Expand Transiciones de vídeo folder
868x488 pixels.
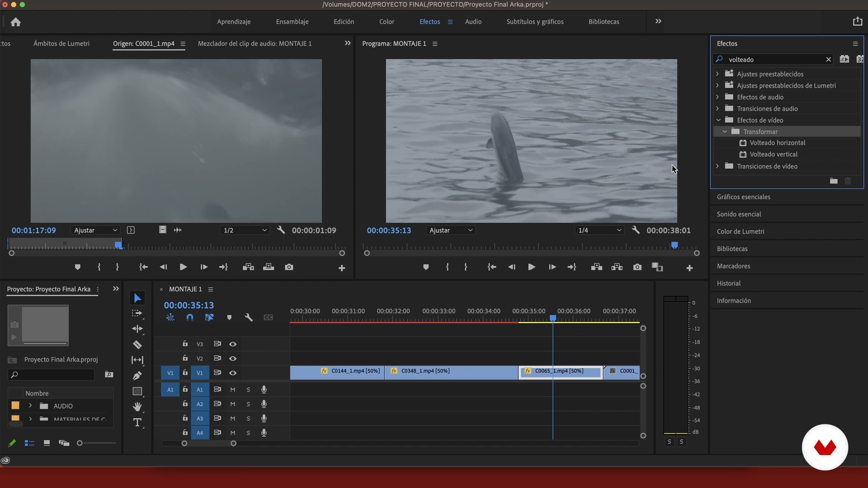point(717,166)
